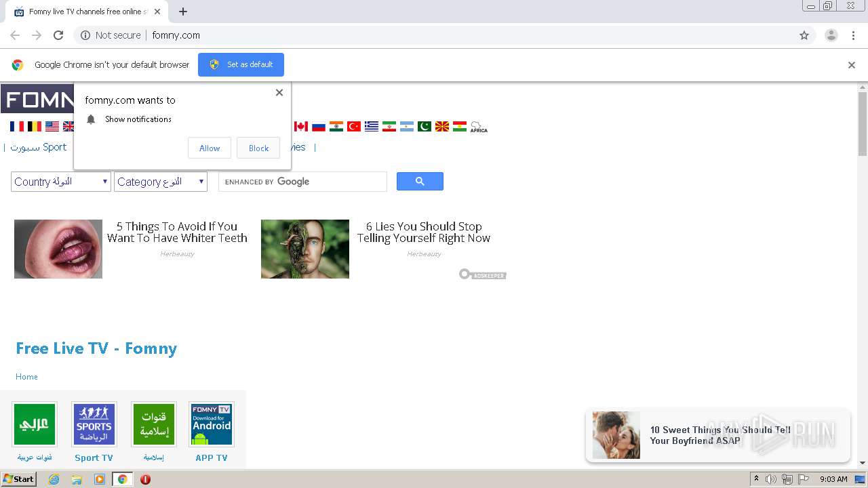Go back to previous page
This screenshot has height=488, width=868.
15,35
